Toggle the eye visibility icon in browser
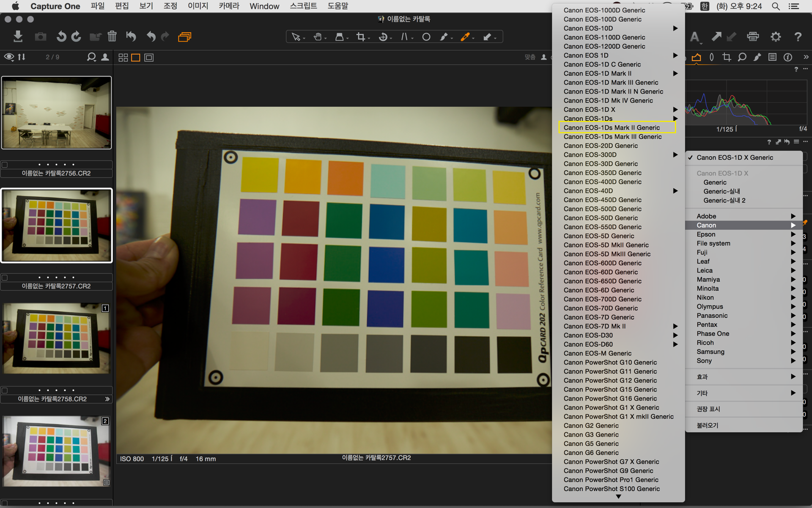The width and height of the screenshot is (812, 508). pos(9,57)
